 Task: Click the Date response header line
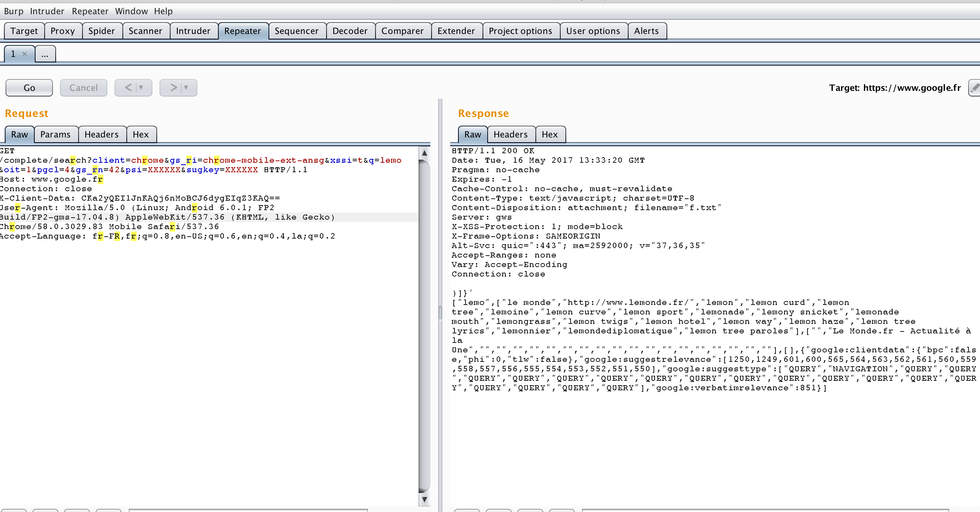[x=548, y=160]
